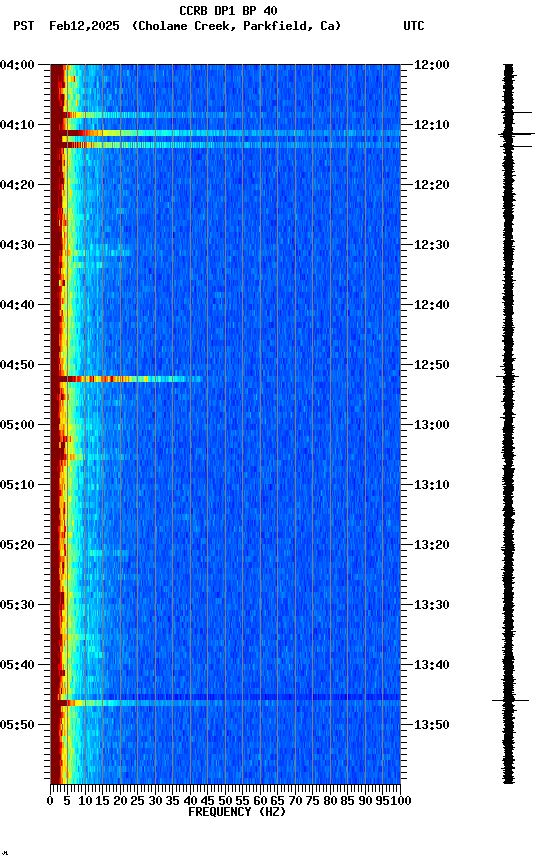
Task: Click the largest seismogram spike near 12:11 UTC
Action: (517, 134)
